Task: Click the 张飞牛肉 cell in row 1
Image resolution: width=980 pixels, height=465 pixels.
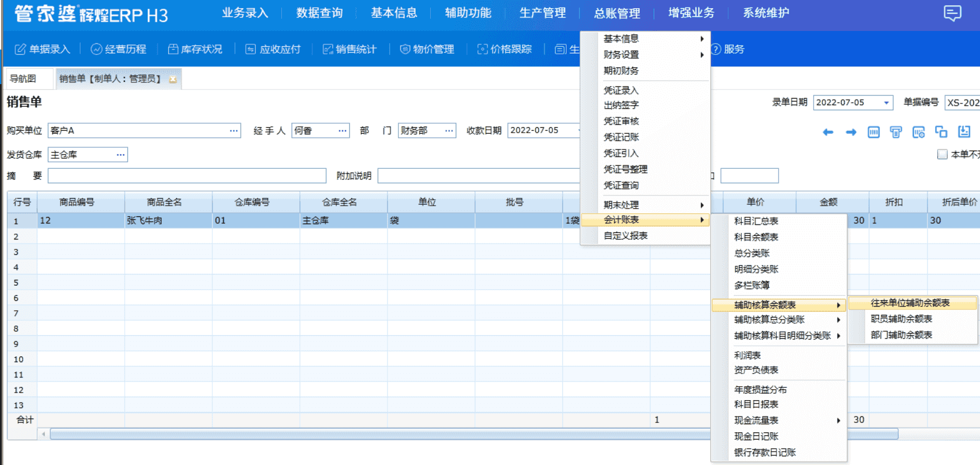Action: pos(168,220)
